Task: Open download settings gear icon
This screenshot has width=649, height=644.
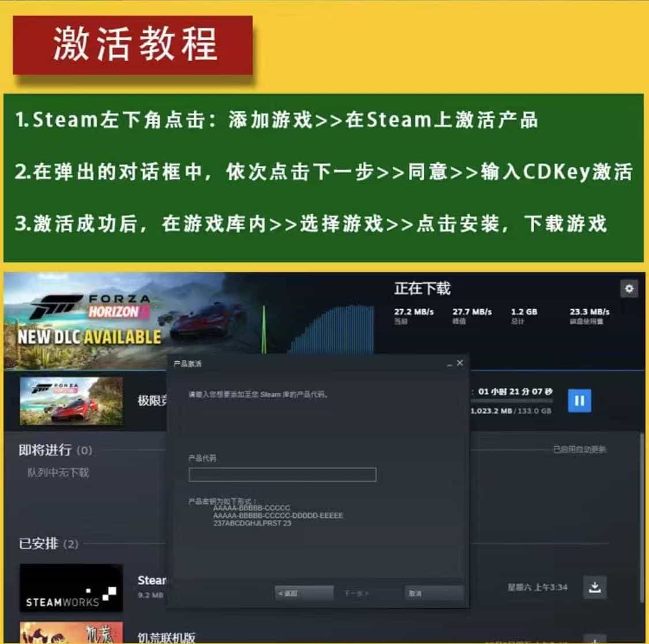Action: tap(629, 289)
